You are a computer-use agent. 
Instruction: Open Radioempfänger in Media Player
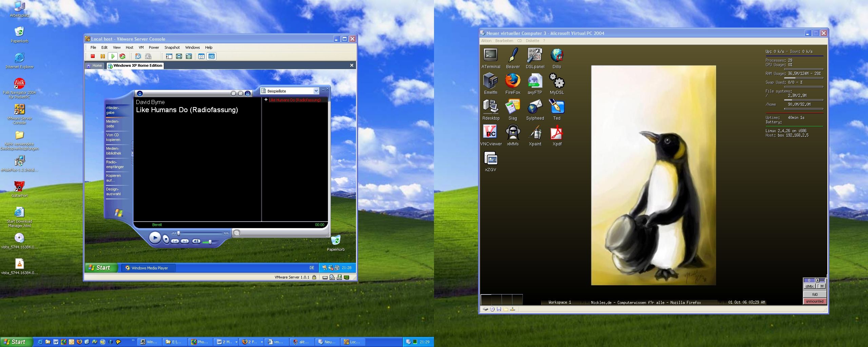115,164
